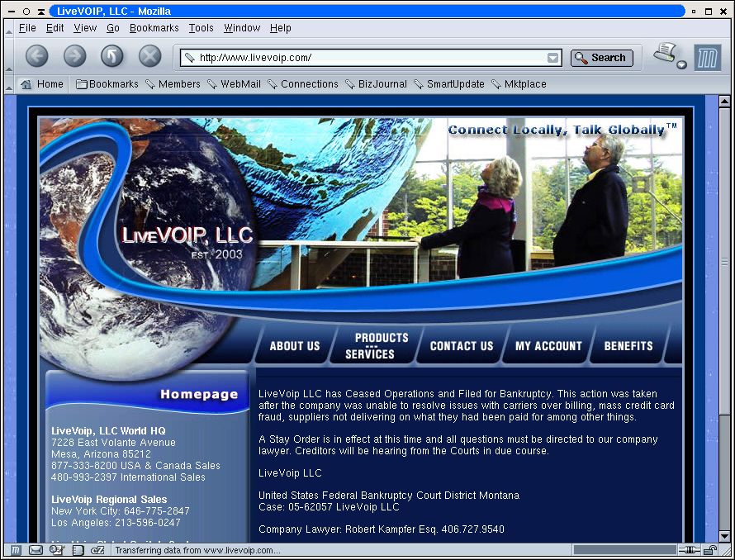Open the View menu
This screenshot has height=560, width=735.
pyautogui.click(x=85, y=27)
